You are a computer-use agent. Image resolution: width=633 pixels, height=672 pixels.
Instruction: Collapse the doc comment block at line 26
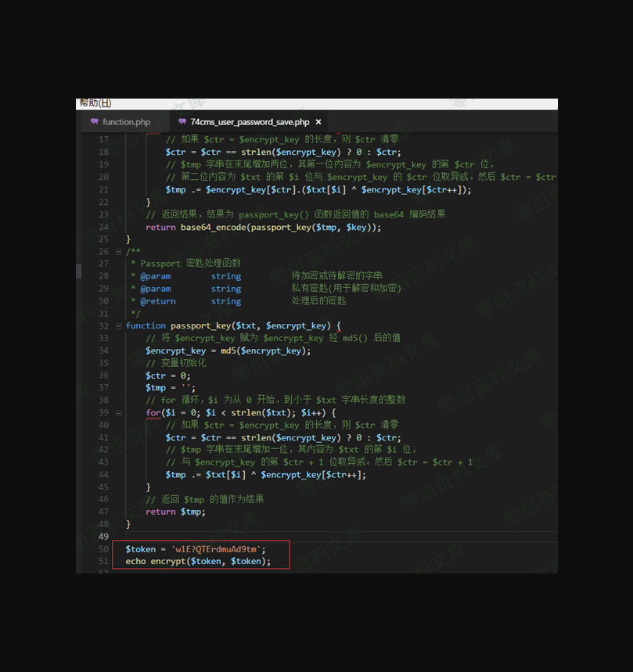118,252
